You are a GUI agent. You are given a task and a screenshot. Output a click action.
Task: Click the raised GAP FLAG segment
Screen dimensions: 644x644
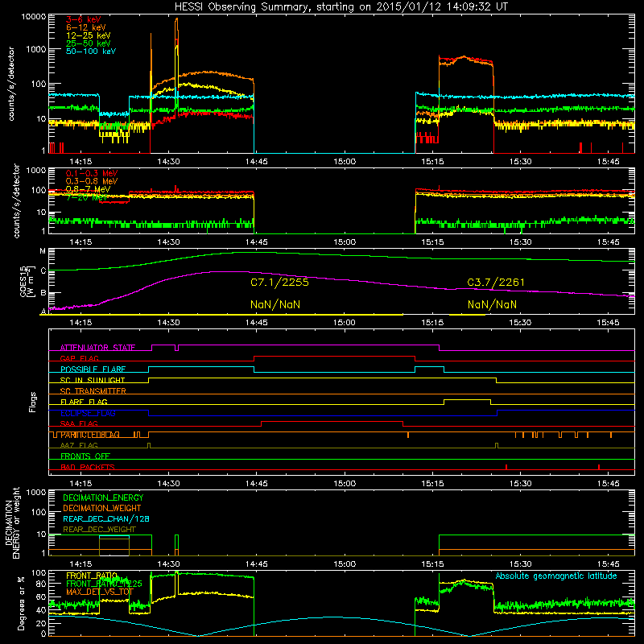[334, 357]
